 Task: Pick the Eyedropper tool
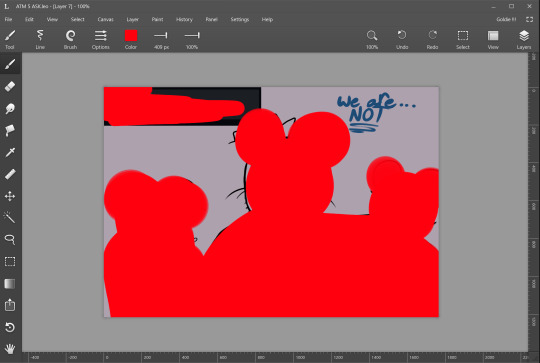pyautogui.click(x=10, y=152)
